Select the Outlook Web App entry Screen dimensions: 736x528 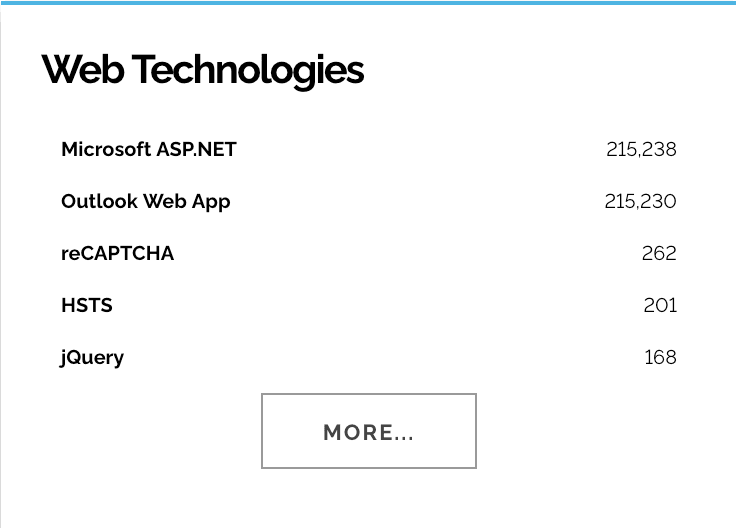145,202
